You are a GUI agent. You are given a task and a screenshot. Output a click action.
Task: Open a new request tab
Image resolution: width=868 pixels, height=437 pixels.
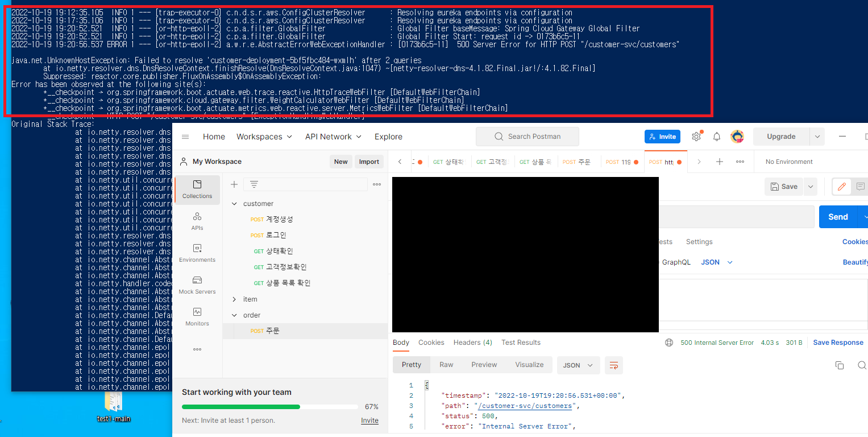tap(720, 162)
